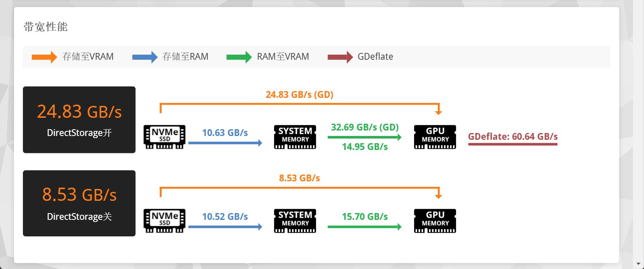Select the 8.53 GB/s DirectStorage关 result box
Image resolution: width=644 pixels, height=269 pixels.
pos(79,203)
